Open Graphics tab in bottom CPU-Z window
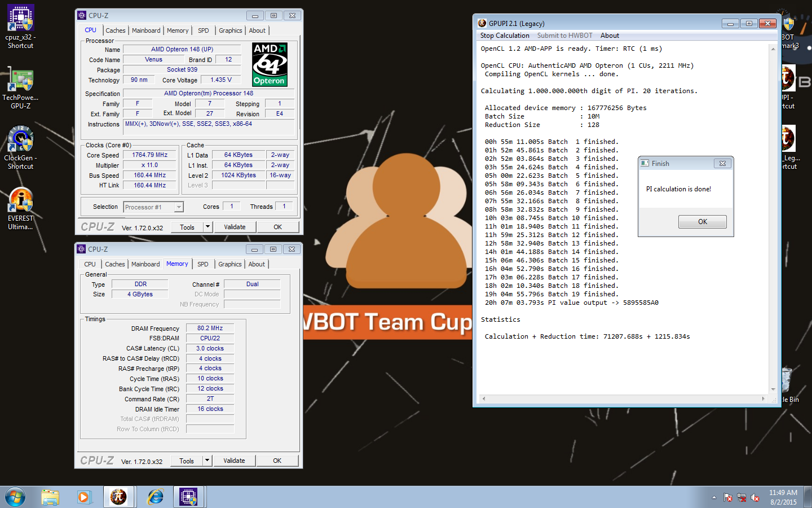The height and width of the screenshot is (508, 812). [230, 264]
